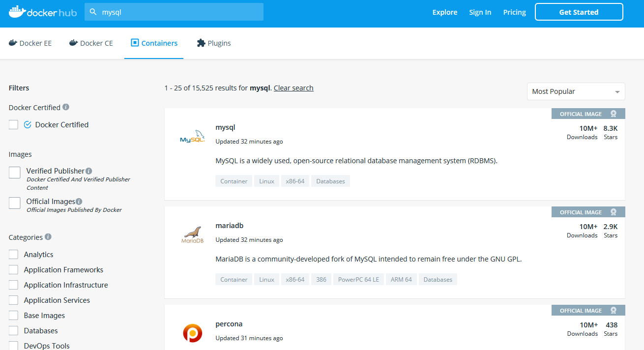Click the OFFICIAL IMAGE label on mysql card
Image resolution: width=644 pixels, height=350 pixels.
click(x=581, y=114)
